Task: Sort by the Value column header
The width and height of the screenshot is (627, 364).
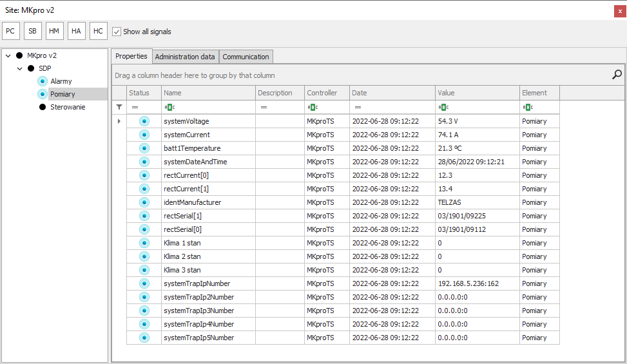Action: click(x=477, y=93)
